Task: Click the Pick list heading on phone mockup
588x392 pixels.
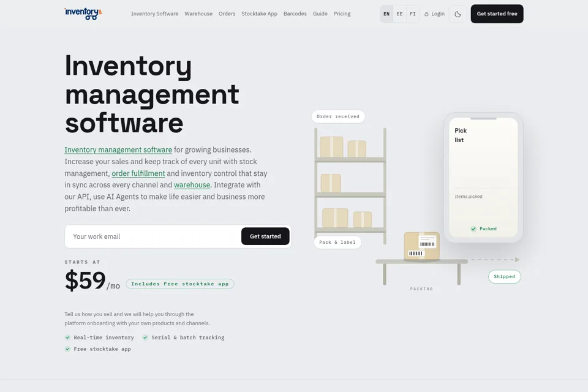Action: point(461,135)
